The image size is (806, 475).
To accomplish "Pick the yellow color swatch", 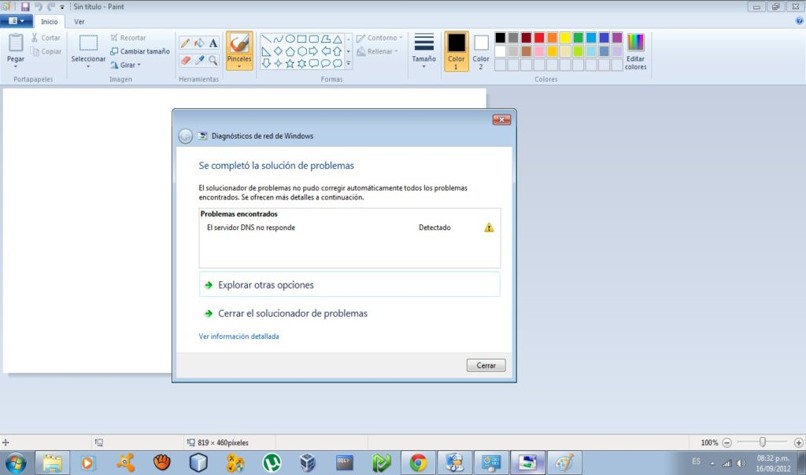I will click(565, 38).
